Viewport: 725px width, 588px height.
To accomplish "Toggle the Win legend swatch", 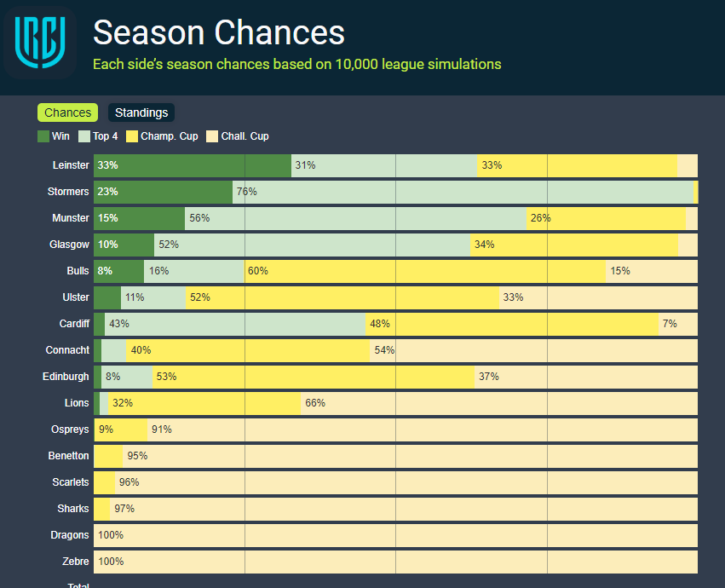I will point(43,136).
